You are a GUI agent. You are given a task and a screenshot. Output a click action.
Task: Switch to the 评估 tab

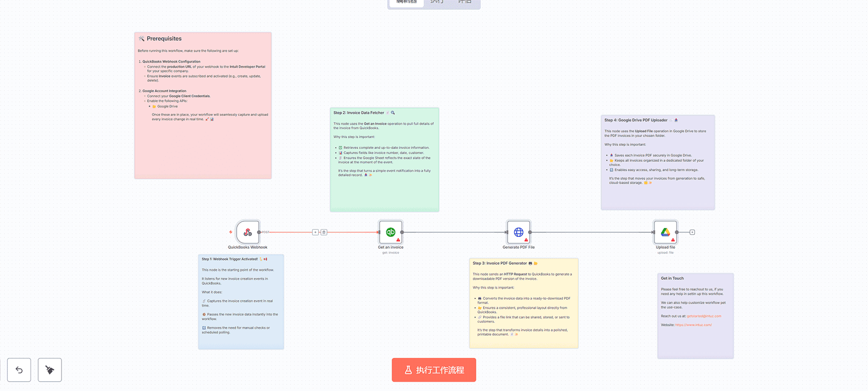coord(464,2)
